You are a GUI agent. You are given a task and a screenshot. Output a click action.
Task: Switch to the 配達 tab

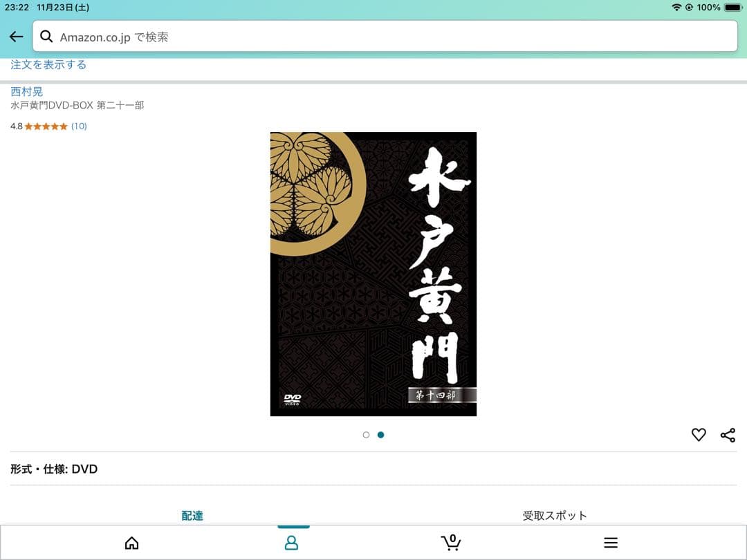click(x=192, y=516)
